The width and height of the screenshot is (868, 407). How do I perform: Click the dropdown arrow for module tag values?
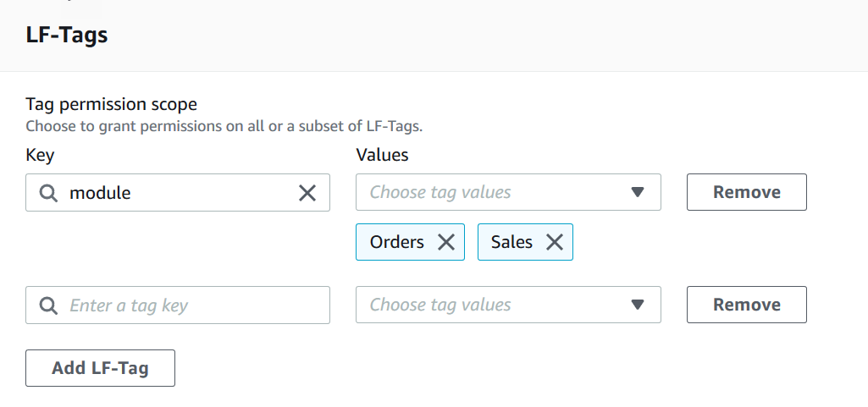click(x=638, y=192)
